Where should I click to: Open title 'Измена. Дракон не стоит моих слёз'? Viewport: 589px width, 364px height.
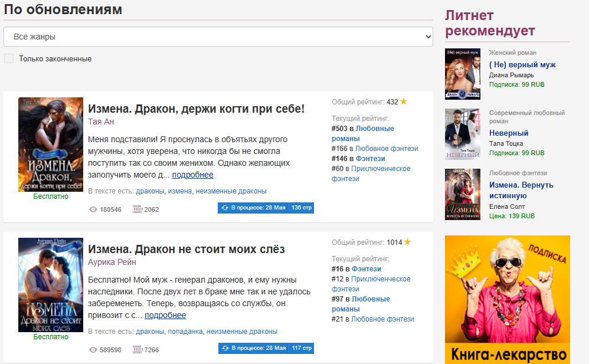(186, 249)
